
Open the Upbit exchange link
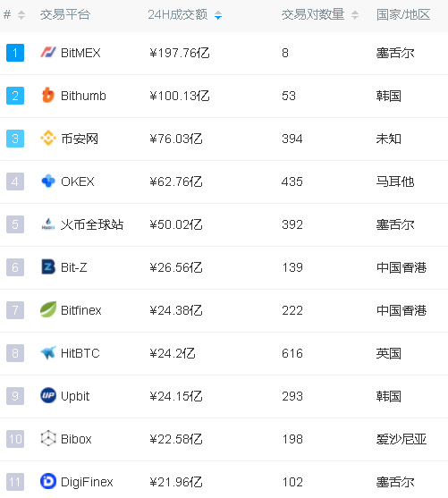pyautogui.click(x=75, y=396)
